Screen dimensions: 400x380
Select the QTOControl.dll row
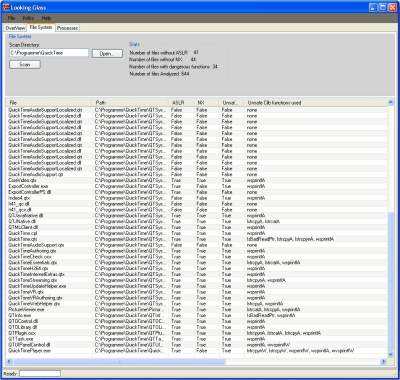[197, 321]
